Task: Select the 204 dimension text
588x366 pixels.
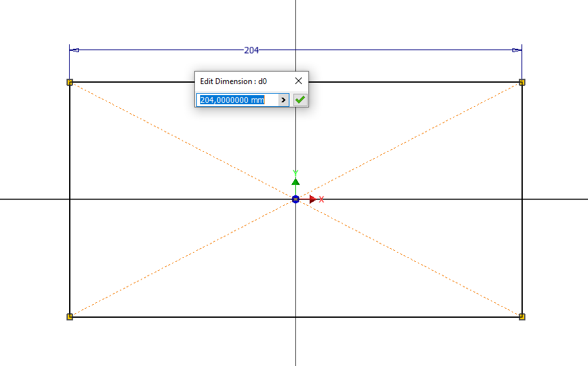Action: click(x=251, y=50)
